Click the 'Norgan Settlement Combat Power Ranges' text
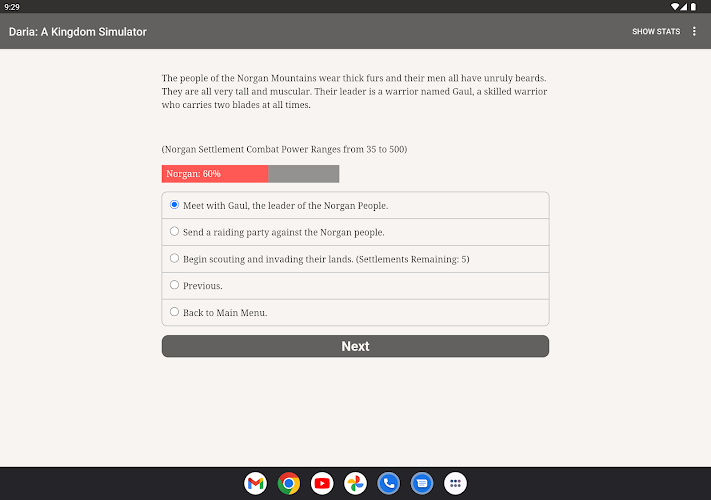Screen dimensions: 711x500 coord(284,149)
